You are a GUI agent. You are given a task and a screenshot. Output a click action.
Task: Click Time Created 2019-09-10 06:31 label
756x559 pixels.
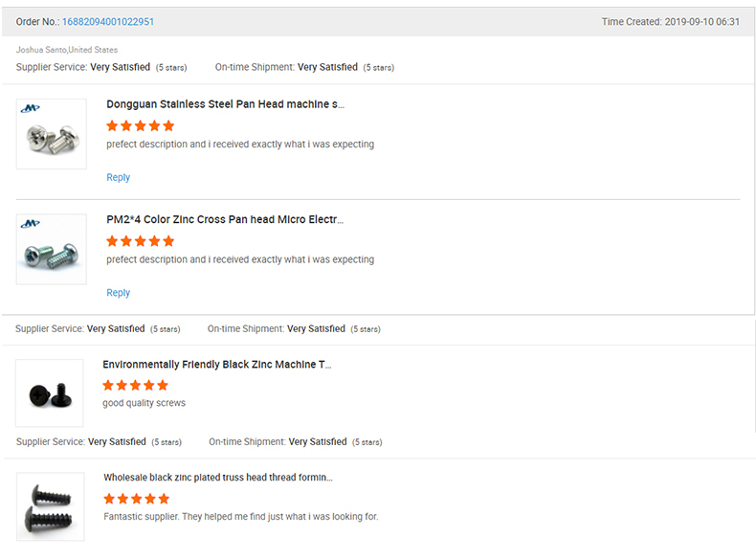(x=670, y=22)
